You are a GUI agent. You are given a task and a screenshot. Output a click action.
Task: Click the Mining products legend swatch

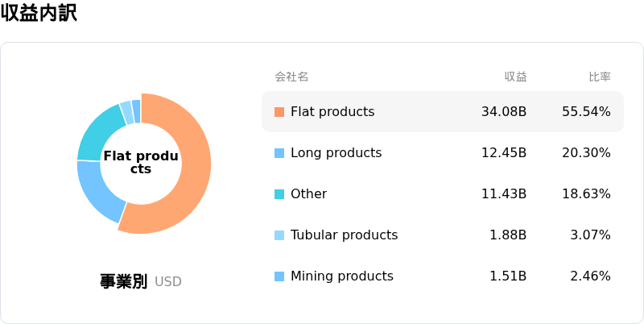click(x=279, y=276)
